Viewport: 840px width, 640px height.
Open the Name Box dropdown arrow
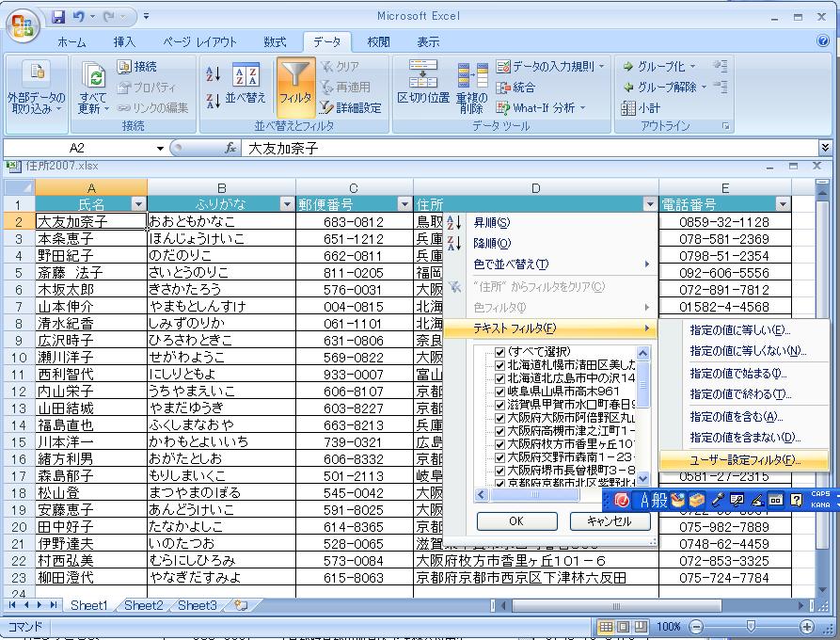(x=160, y=148)
